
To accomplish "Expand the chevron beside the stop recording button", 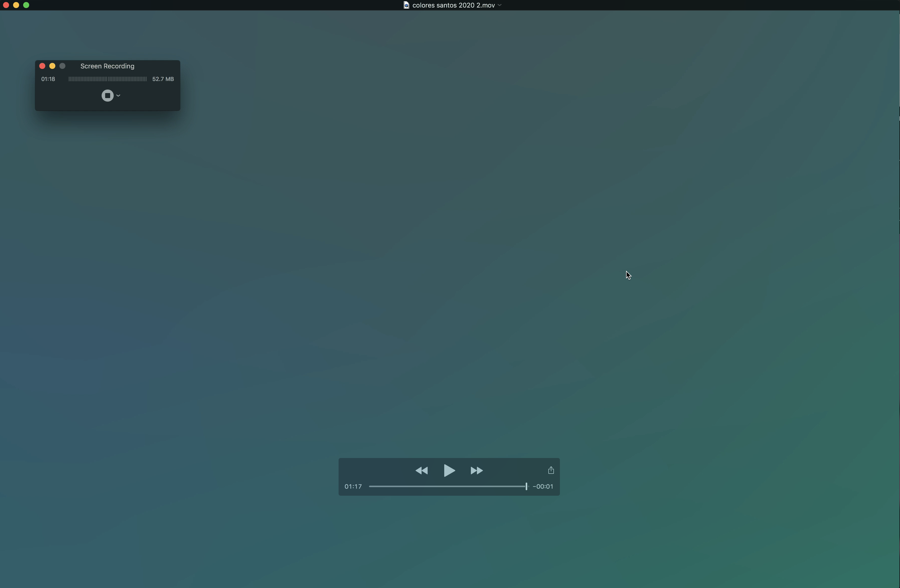I will coord(118,96).
